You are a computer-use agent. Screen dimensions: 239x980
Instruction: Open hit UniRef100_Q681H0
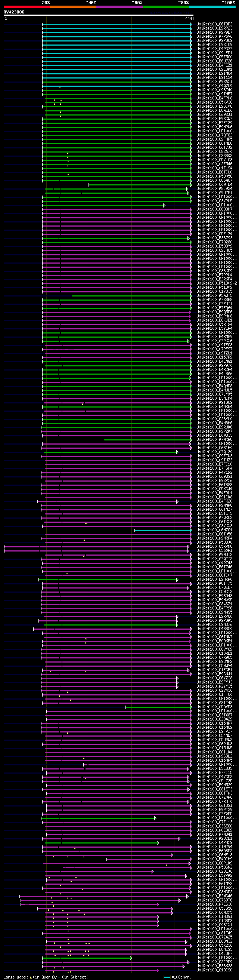214,448
